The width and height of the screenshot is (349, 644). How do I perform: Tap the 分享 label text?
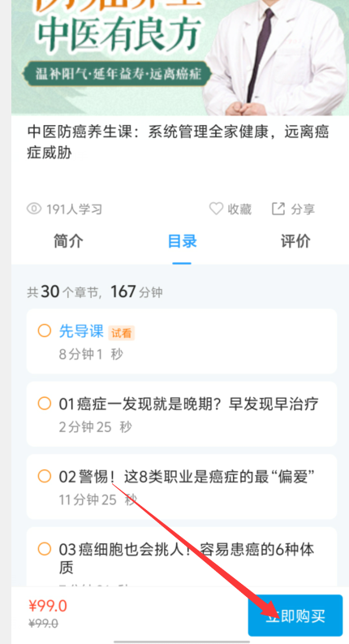click(x=303, y=209)
